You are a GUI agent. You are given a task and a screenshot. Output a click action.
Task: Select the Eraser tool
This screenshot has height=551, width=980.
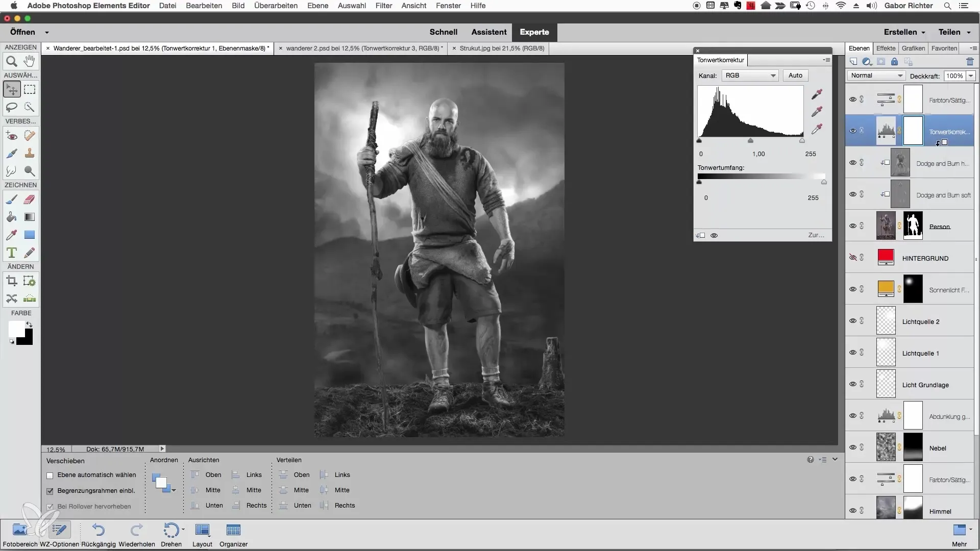pos(30,199)
